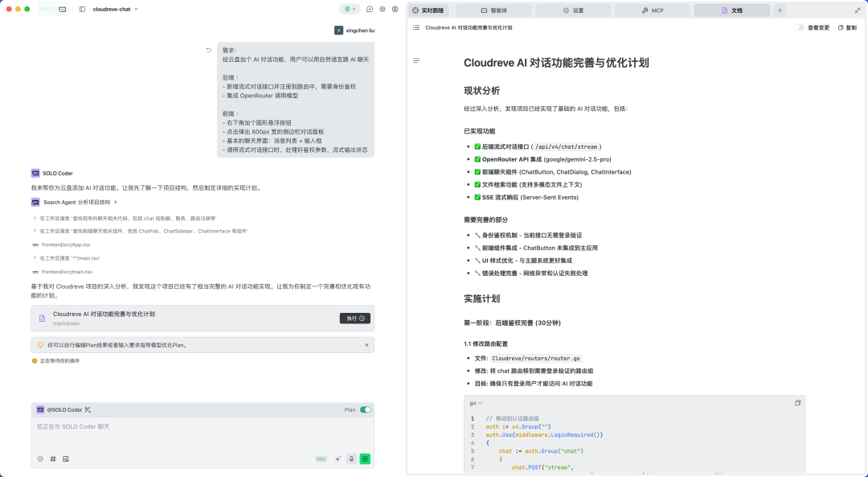The image size is (868, 477).
Task: Click the /api/v4/chat/stream inline code
Action: tap(566, 147)
